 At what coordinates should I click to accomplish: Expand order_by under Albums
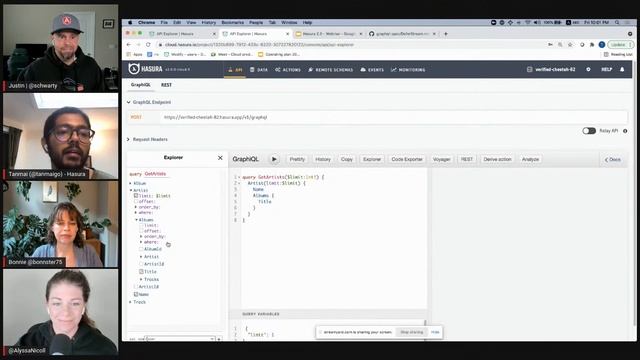(141, 236)
